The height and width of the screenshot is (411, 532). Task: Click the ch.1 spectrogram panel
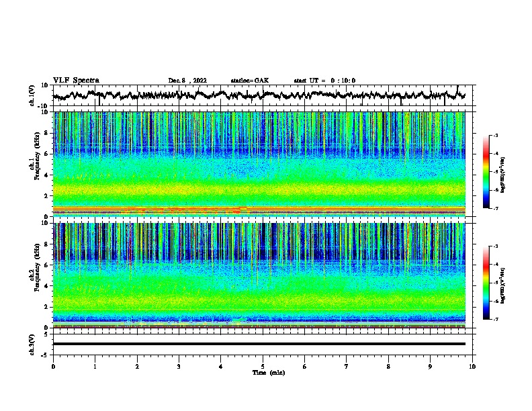[259, 164]
